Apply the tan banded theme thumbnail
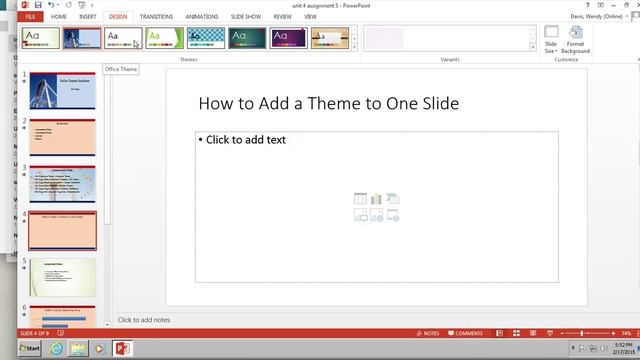The image size is (640, 360). pyautogui.click(x=330, y=38)
